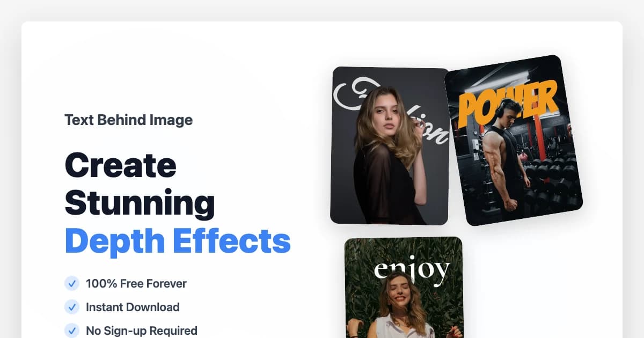Click the Text Behind Image title
Image resolution: width=644 pixels, height=338 pixels.
point(128,120)
